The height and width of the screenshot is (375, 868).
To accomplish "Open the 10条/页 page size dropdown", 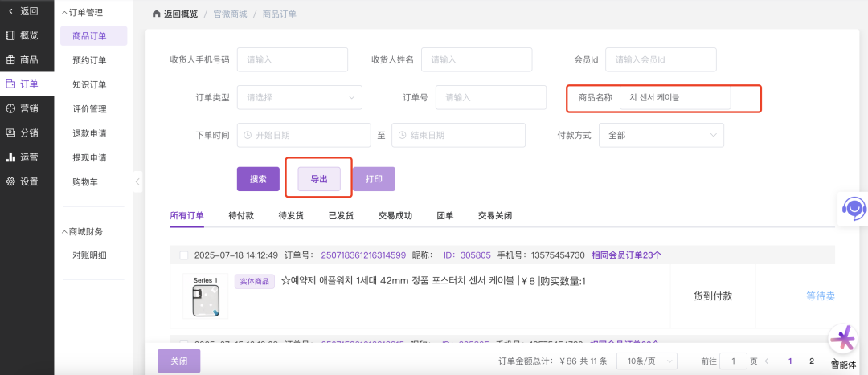I will click(646, 361).
